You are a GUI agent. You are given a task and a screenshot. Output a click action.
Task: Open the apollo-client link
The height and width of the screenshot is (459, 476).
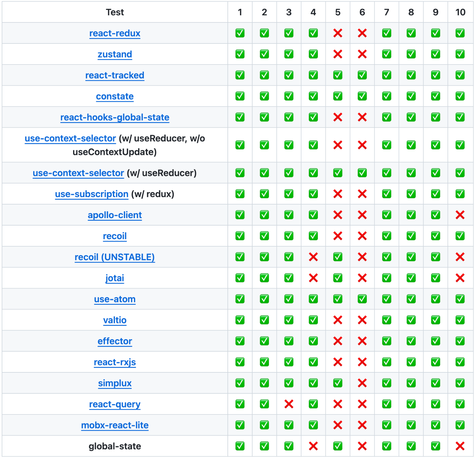coord(115,215)
